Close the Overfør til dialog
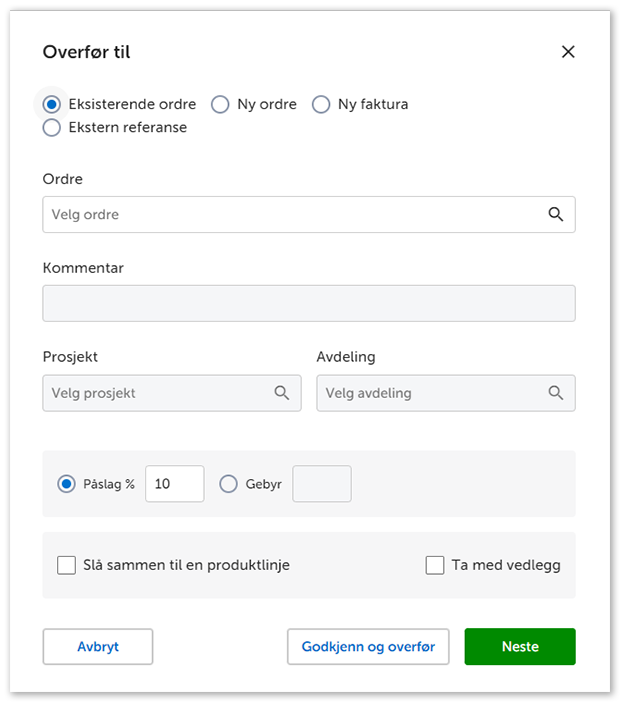Image resolution: width=620 pixels, height=702 pixels. [x=568, y=52]
